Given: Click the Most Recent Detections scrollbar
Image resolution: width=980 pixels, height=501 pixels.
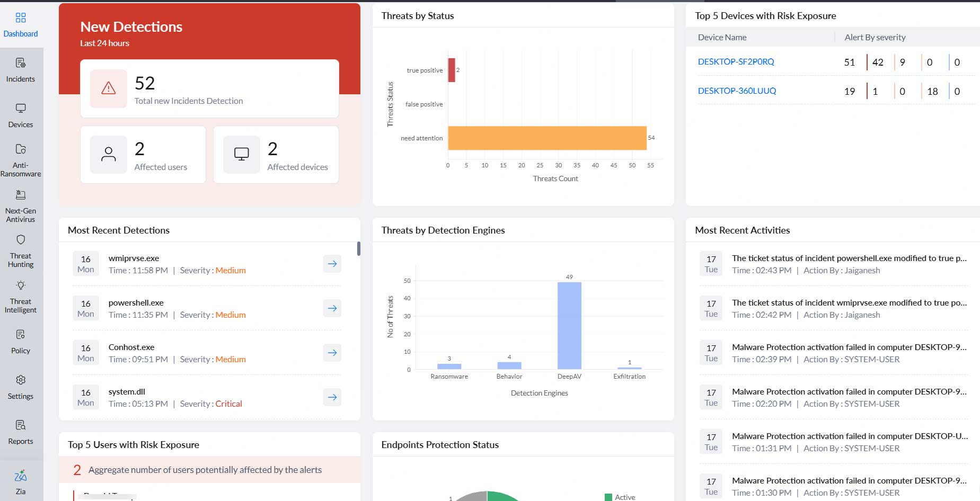Looking at the screenshot, I should 359,249.
